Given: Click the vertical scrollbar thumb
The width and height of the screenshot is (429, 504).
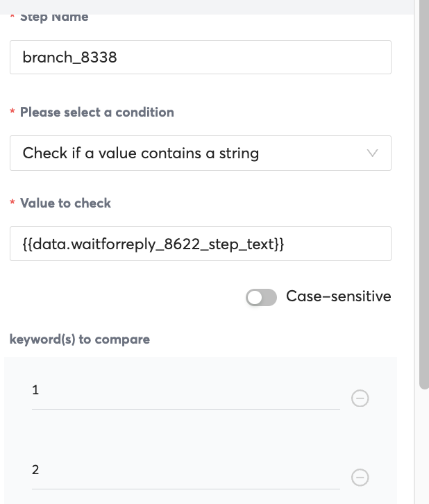Looking at the screenshot, I should coord(424,194).
